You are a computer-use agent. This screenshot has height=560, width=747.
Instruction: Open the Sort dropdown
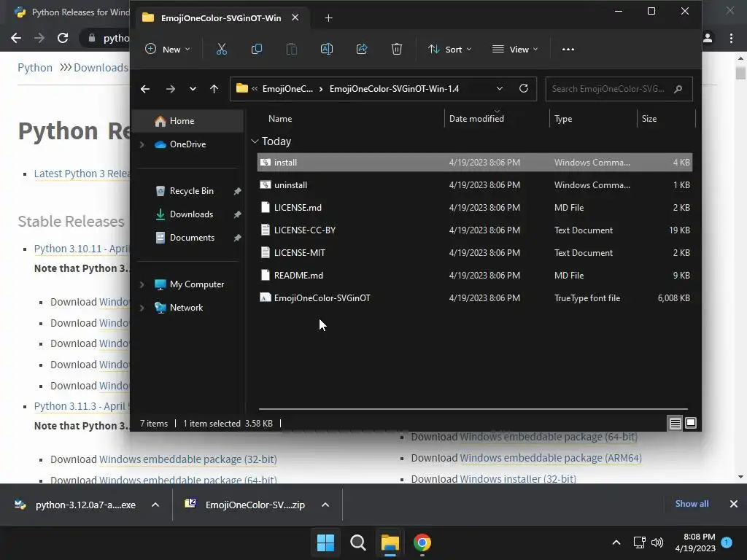[x=449, y=49]
